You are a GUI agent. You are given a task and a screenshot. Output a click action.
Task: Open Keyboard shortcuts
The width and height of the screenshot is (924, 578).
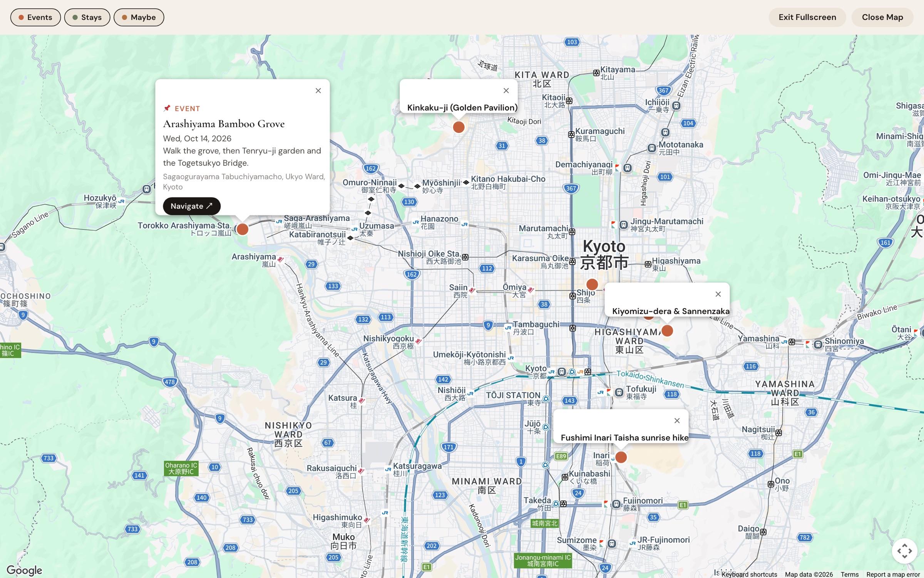tap(749, 574)
